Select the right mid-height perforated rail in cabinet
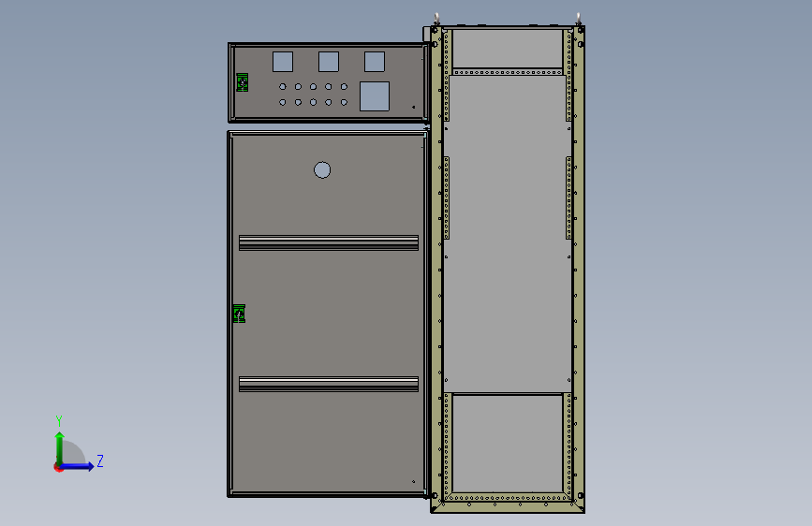Viewport: 812px width, 526px height. pyautogui.click(x=568, y=198)
